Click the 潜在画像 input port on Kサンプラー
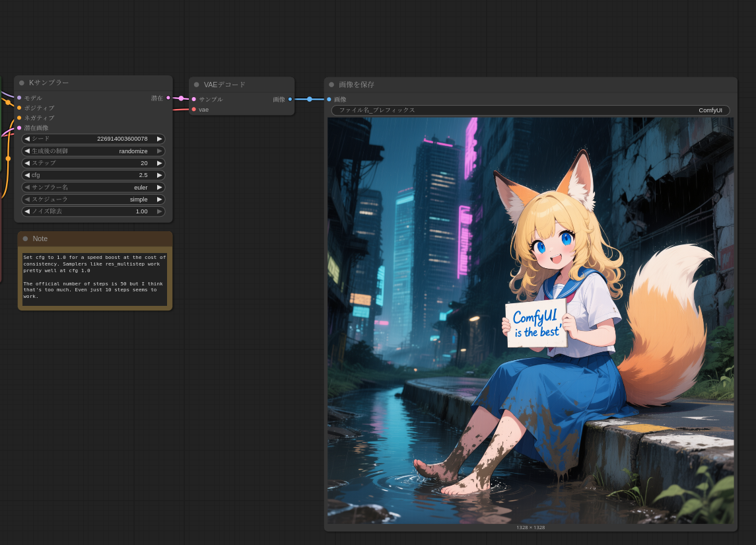This screenshot has width=756, height=545. pyautogui.click(x=19, y=127)
